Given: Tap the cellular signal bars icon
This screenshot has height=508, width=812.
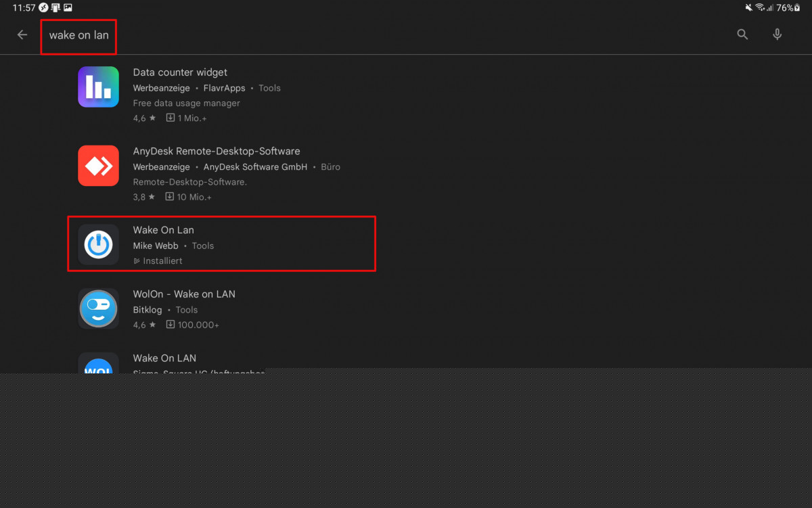Looking at the screenshot, I should [770, 7].
